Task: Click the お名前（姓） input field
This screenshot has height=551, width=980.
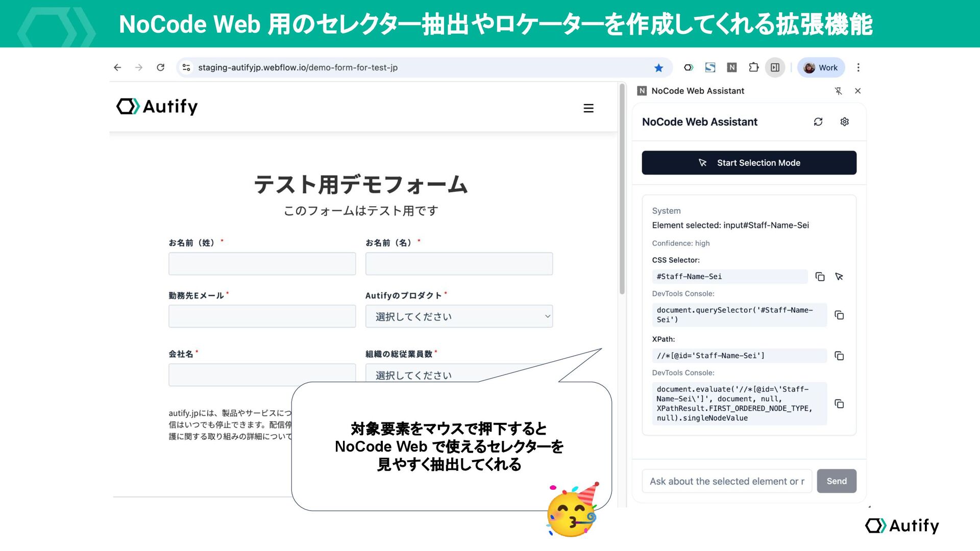Action: click(262, 264)
